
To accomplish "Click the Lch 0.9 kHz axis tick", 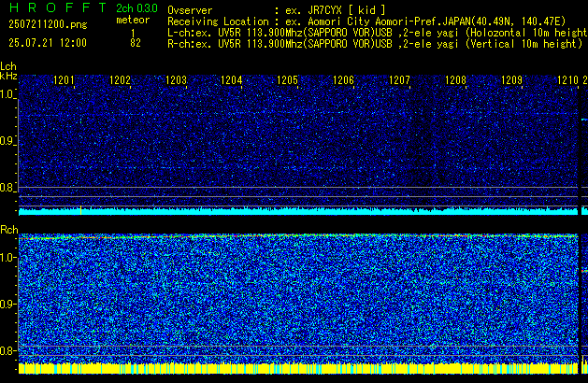I will pyautogui.click(x=7, y=141).
